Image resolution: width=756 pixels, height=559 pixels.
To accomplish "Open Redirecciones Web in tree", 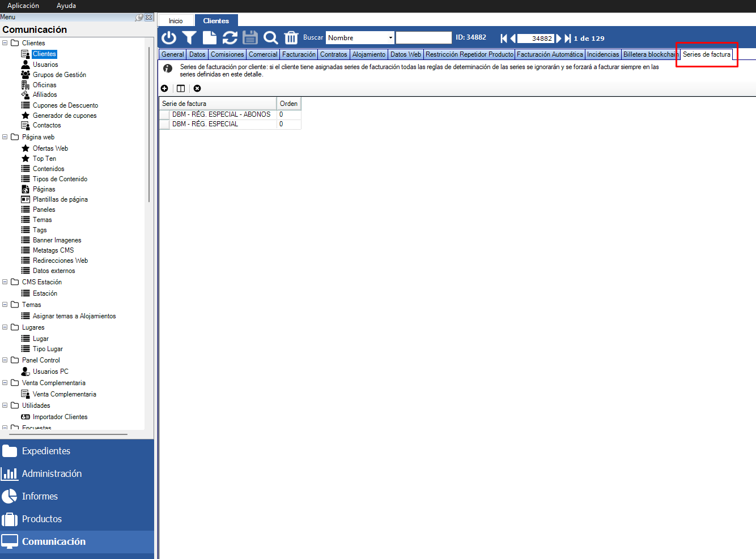I will coord(60,261).
